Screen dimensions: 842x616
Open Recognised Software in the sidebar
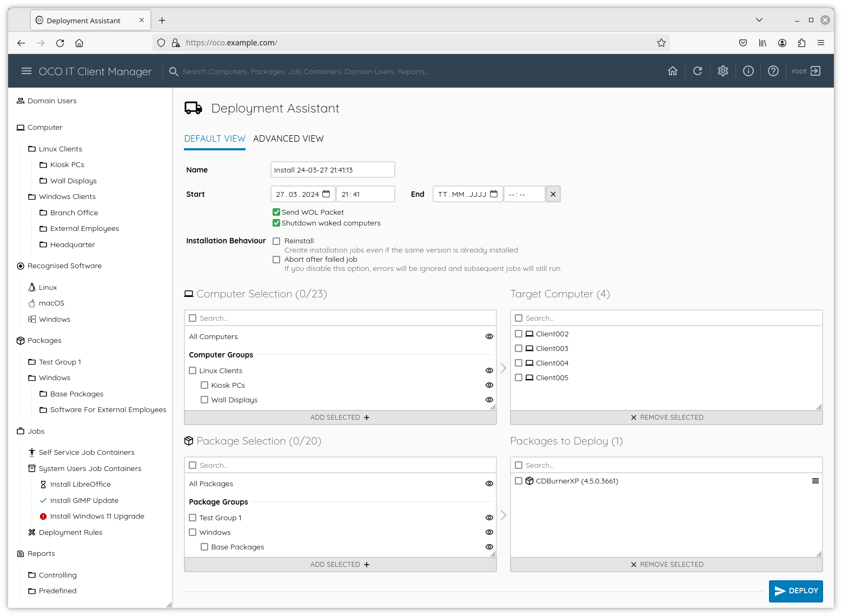59,266
